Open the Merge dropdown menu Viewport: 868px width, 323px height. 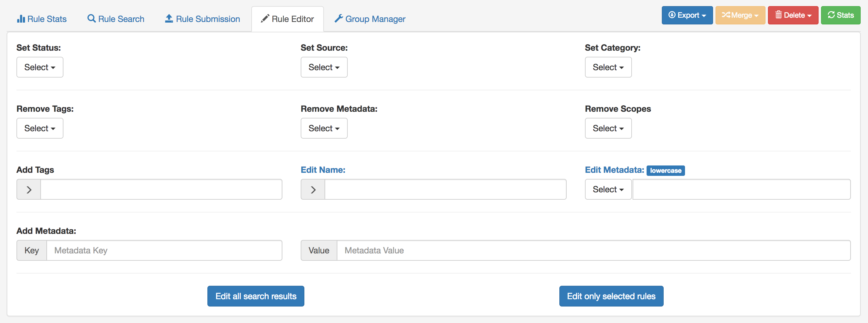coord(740,16)
